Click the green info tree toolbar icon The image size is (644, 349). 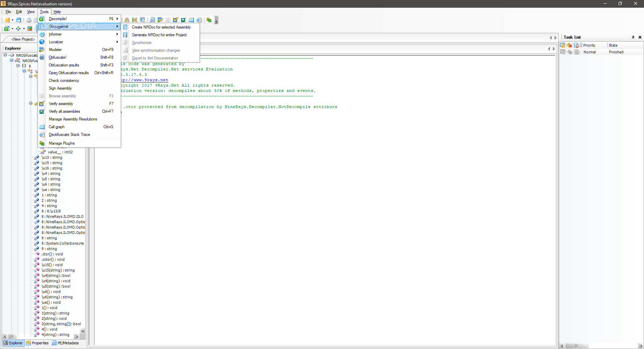point(135,20)
